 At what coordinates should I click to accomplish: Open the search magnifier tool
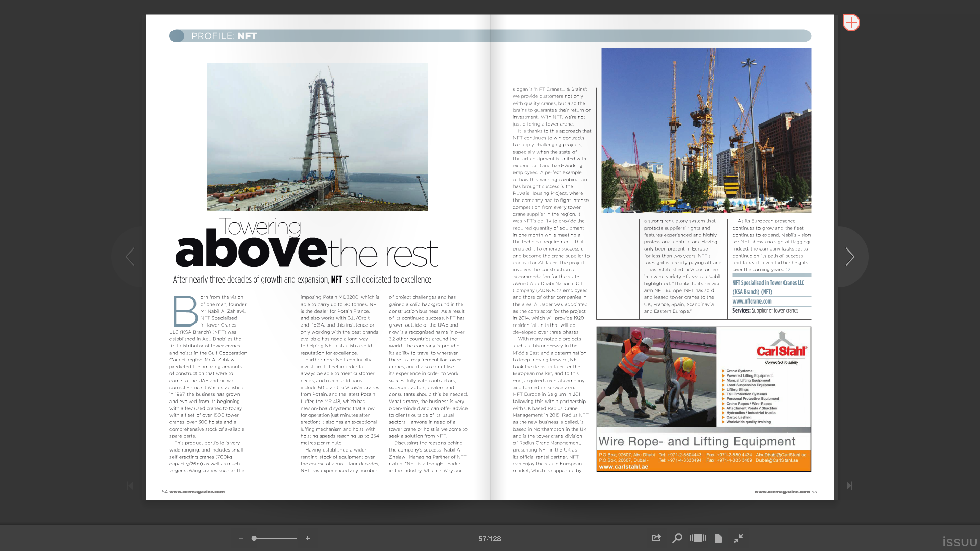coord(677,538)
